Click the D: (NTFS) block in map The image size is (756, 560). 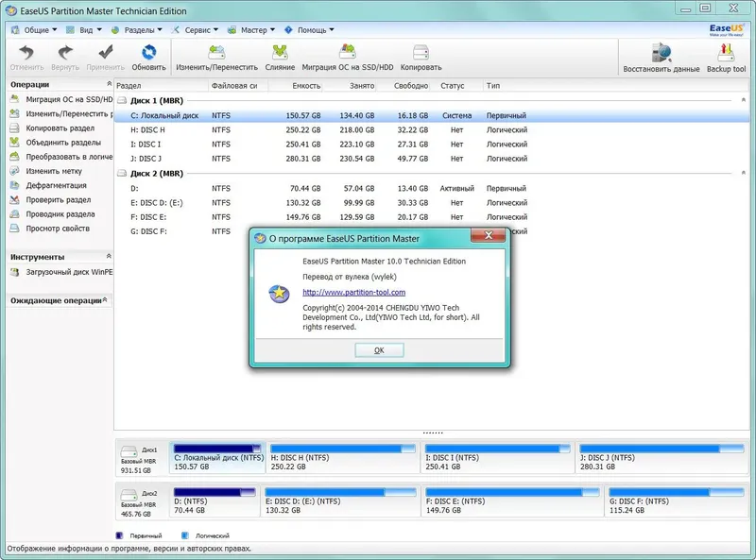(215, 501)
